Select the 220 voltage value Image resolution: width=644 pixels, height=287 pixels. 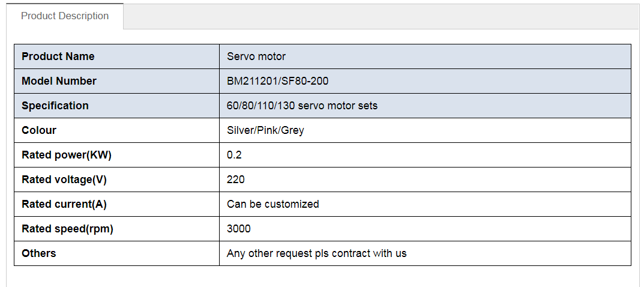pyautogui.click(x=236, y=180)
